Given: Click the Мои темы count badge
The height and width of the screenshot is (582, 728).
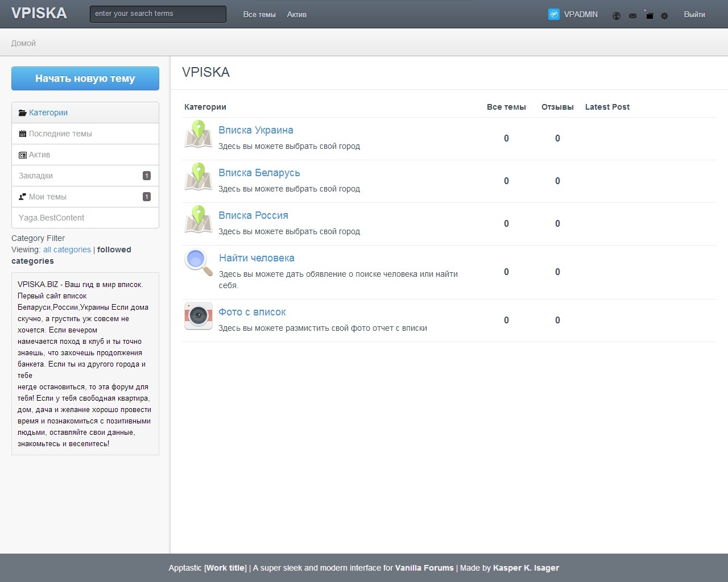Looking at the screenshot, I should pyautogui.click(x=147, y=197).
